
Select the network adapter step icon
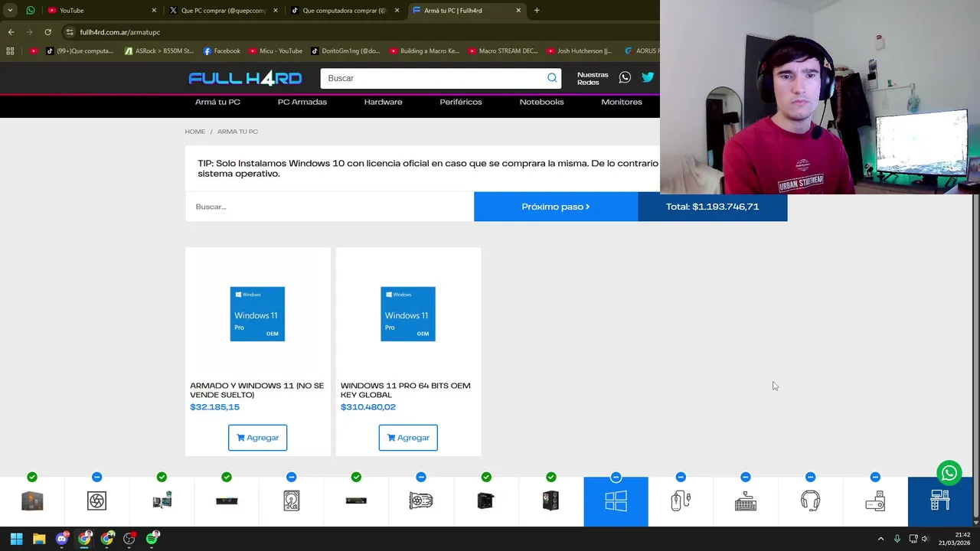[875, 501]
